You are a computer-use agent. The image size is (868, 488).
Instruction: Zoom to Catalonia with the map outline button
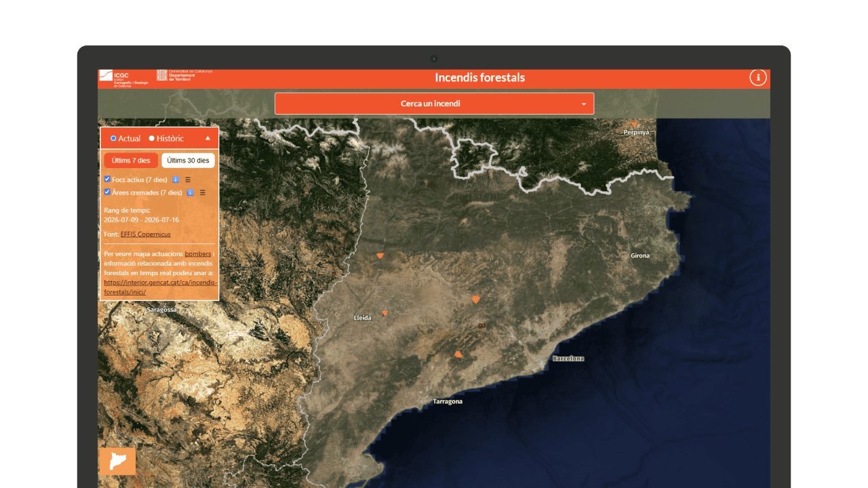coord(117,461)
